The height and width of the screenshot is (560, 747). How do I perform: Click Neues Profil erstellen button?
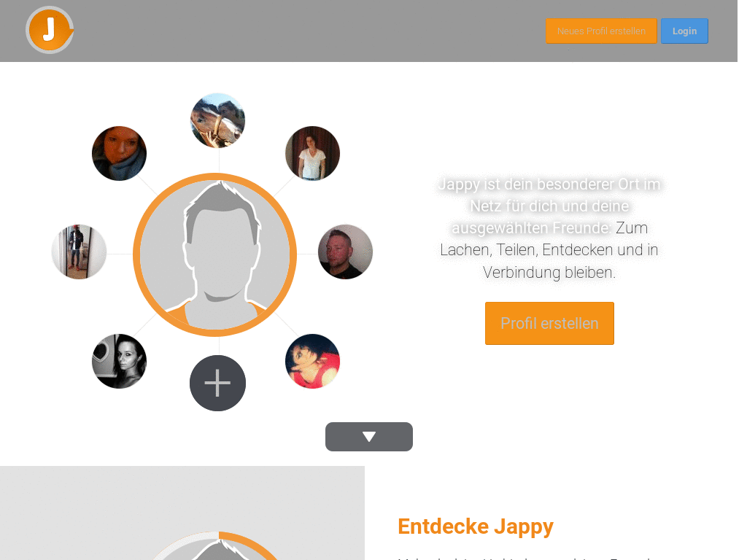pyautogui.click(x=601, y=31)
